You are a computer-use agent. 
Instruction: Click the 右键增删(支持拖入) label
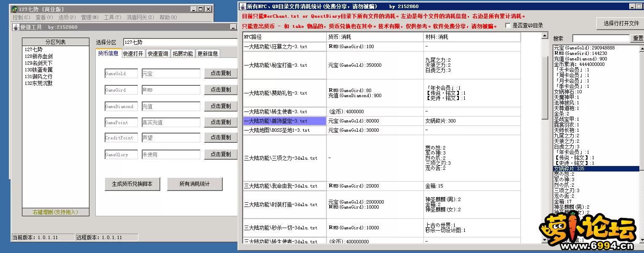[x=55, y=212]
